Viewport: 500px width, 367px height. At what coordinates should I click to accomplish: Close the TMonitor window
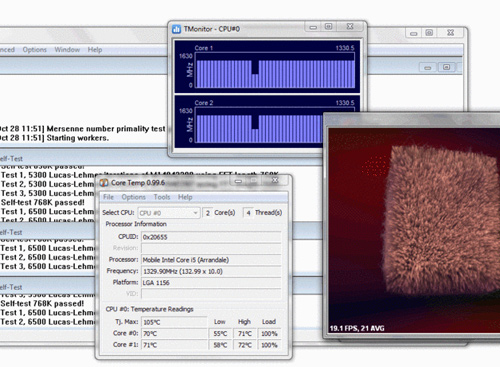pos(350,27)
